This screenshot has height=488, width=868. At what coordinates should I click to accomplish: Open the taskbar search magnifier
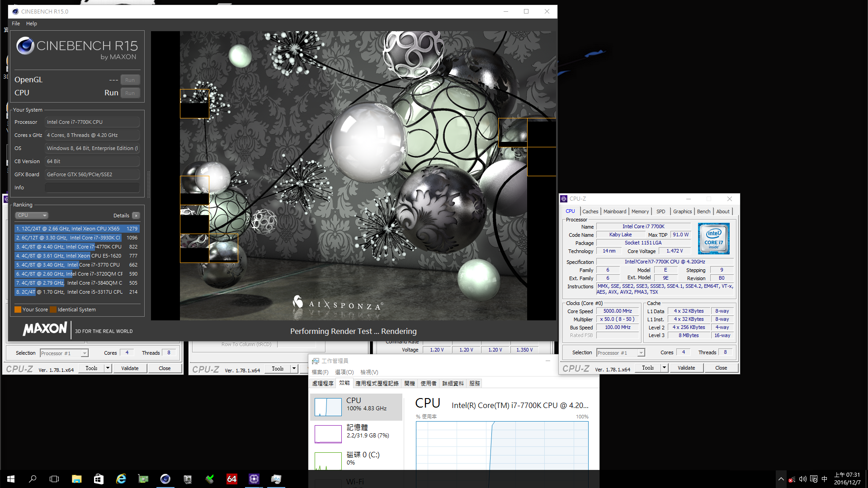[33, 479]
